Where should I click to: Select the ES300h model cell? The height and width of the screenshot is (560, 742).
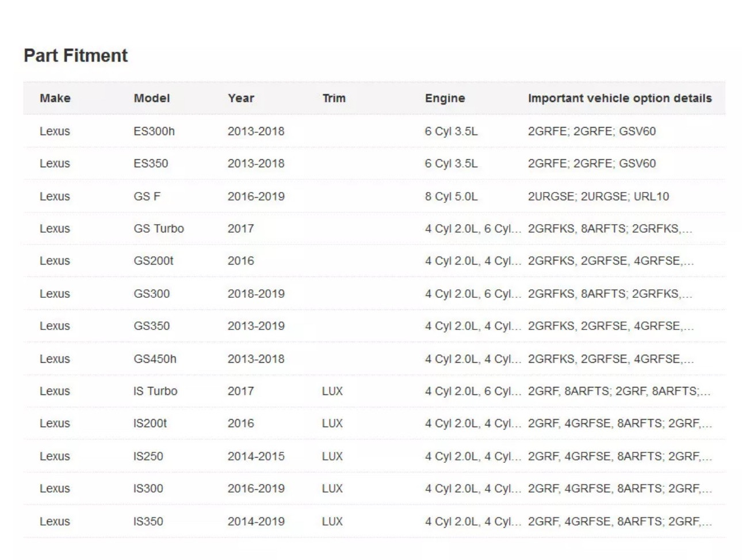point(154,131)
